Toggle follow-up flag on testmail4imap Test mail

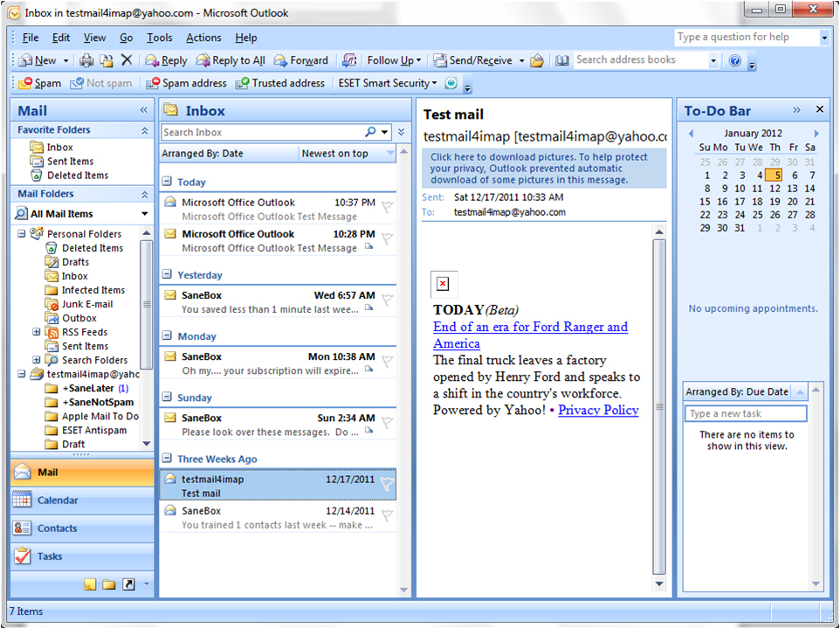(x=387, y=485)
